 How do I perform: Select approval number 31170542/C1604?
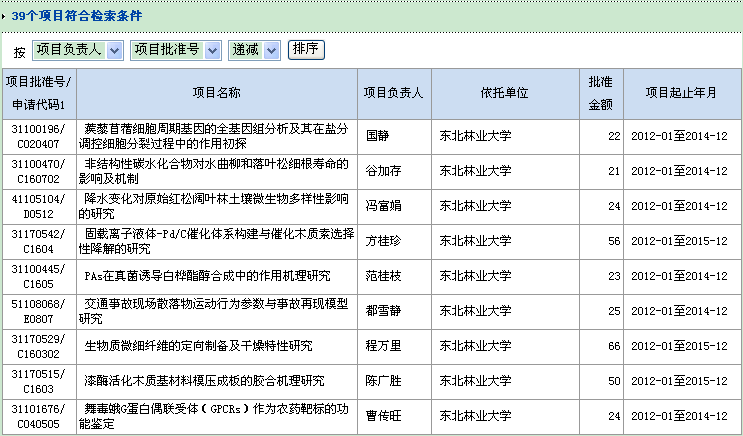pos(38,242)
